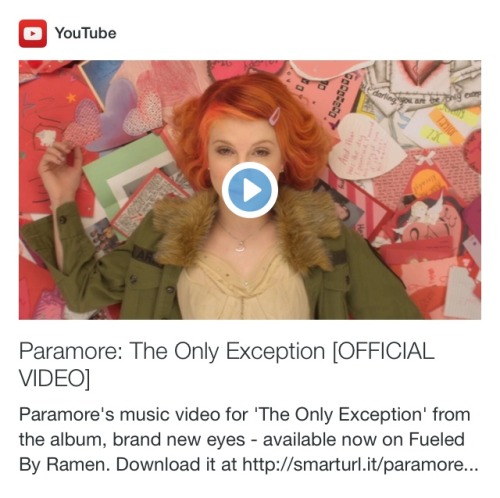The height and width of the screenshot is (498, 500).
Task: Tap the 'darling you are the only' note in the preview
Action: tap(423, 98)
